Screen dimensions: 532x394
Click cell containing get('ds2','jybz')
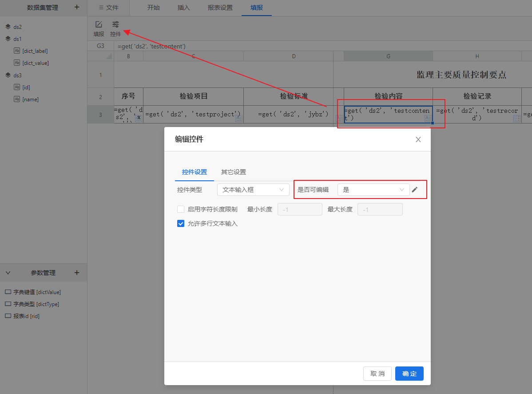coord(294,114)
